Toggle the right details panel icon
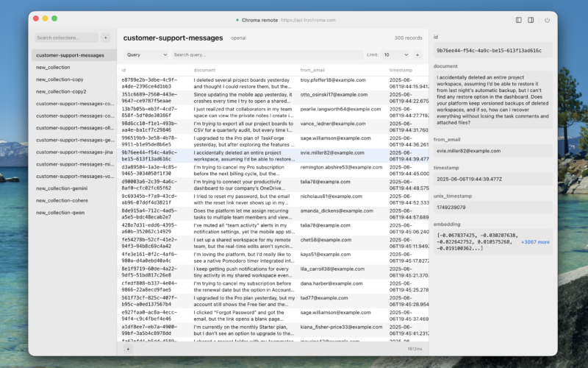The image size is (588, 368). point(531,20)
